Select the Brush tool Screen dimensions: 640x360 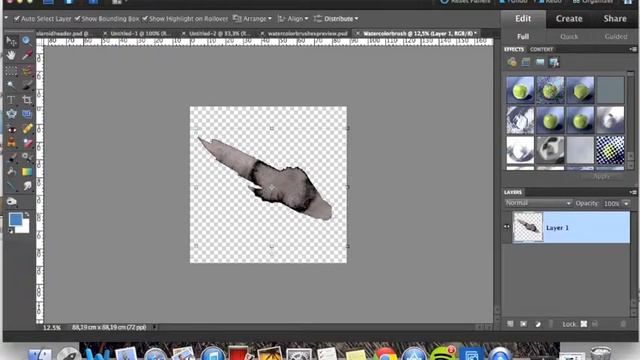(x=11, y=157)
